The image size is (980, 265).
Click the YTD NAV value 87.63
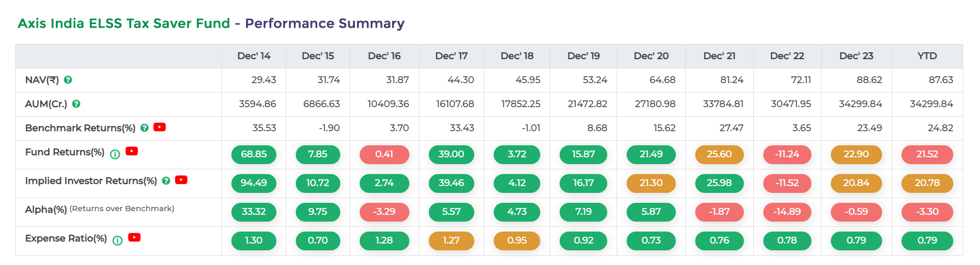click(940, 80)
